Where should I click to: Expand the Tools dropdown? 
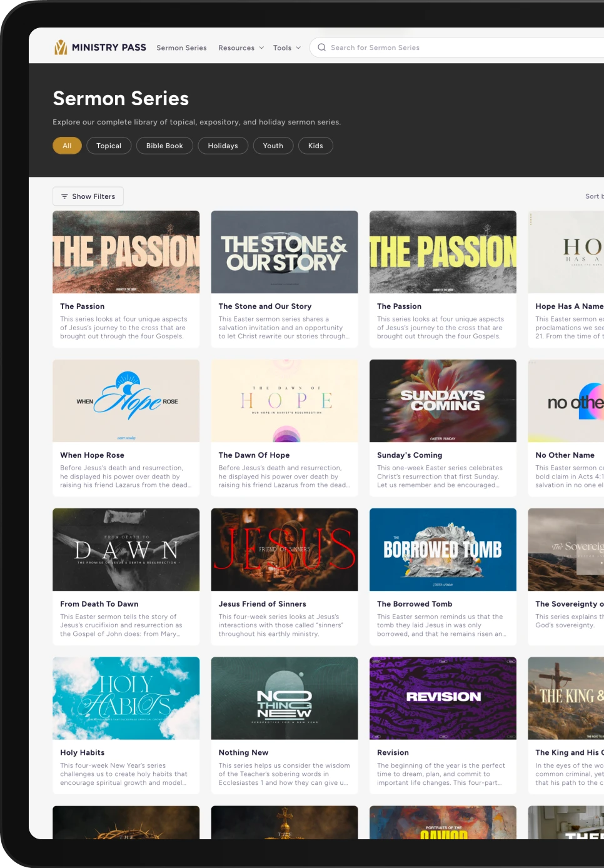point(286,48)
